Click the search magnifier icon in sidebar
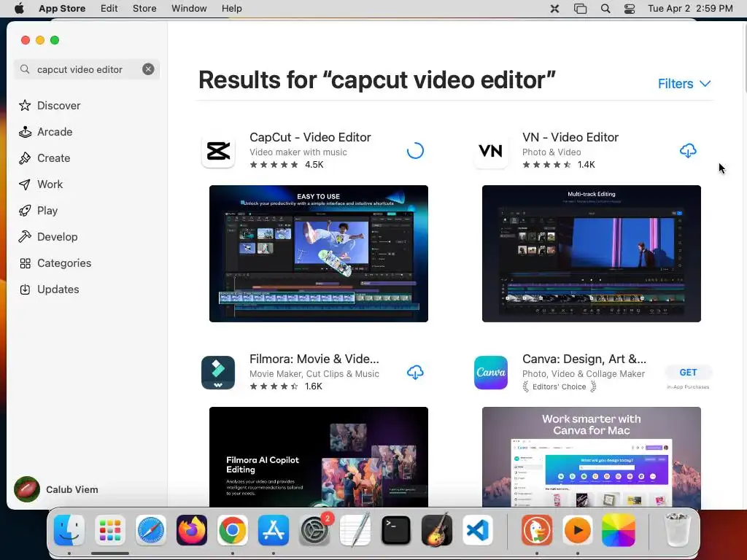 [25, 69]
